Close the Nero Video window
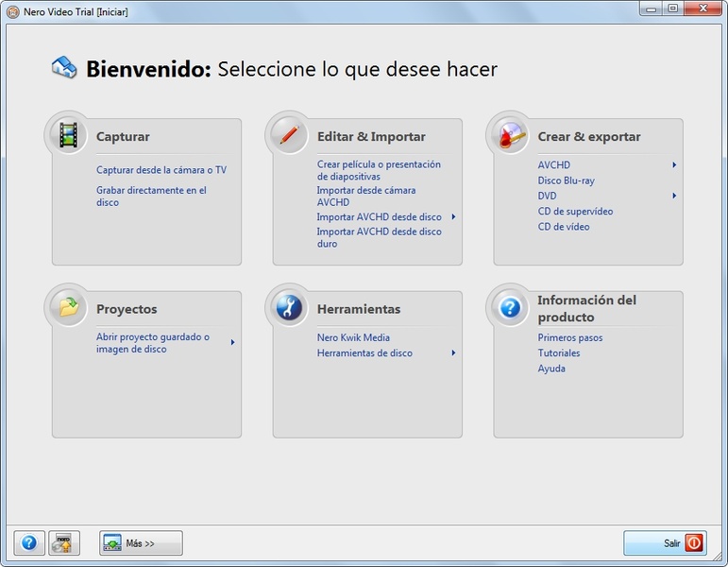728x567 pixels. [x=703, y=9]
